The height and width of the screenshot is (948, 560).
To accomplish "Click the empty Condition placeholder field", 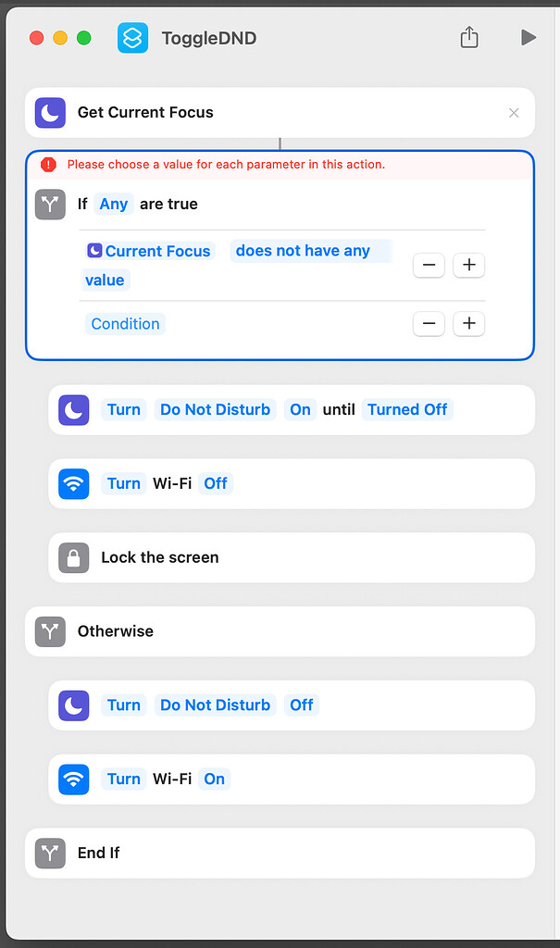I will click(x=125, y=323).
